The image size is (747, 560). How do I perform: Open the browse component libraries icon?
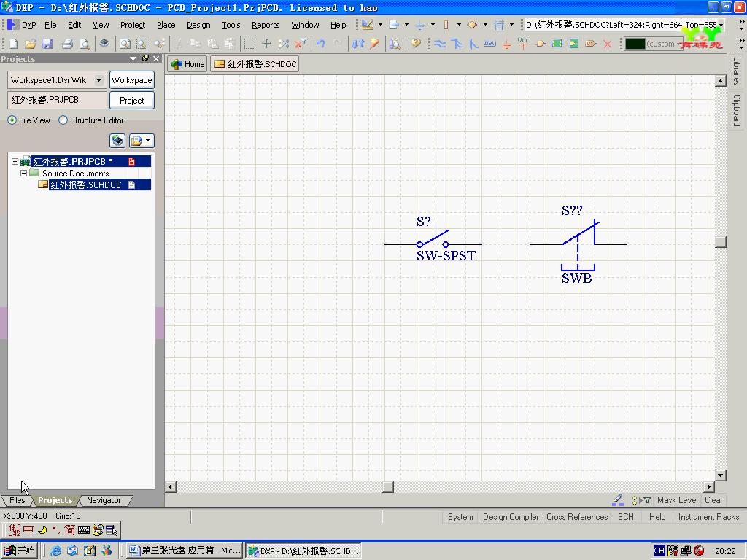(x=395, y=44)
